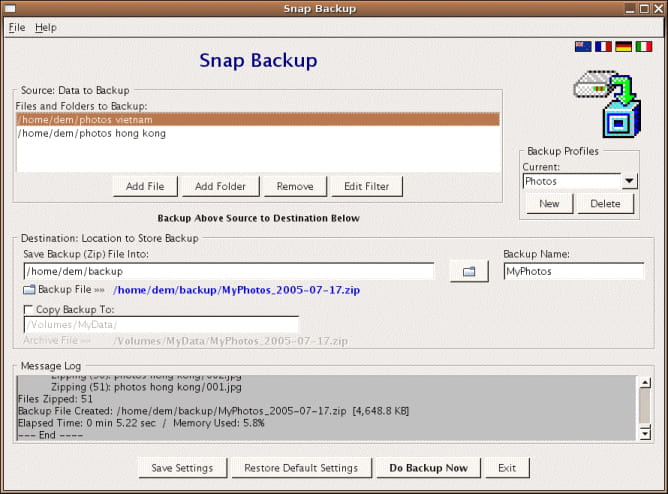Click the Restore Default Settings button
Screen dimensions: 668x494
(300, 468)
